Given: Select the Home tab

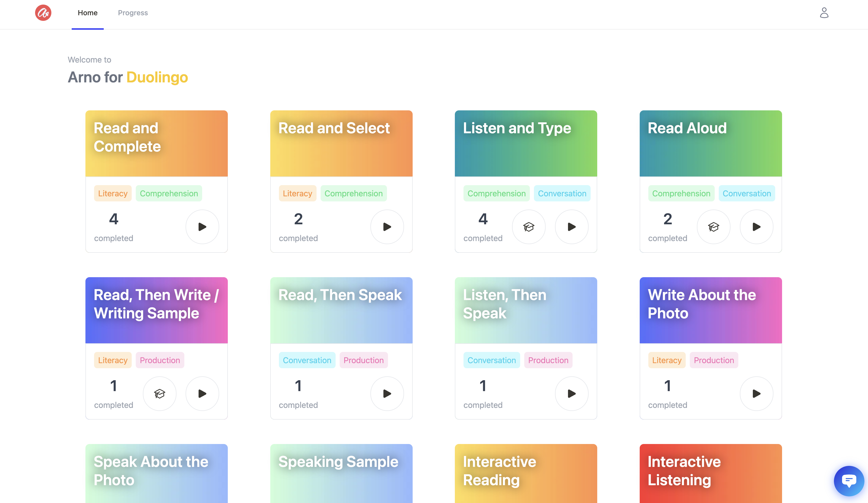Looking at the screenshot, I should [87, 13].
